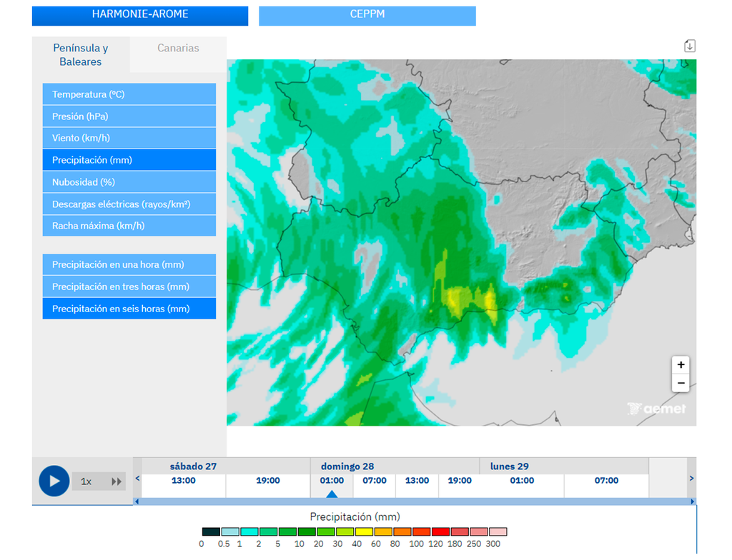Select Precipitación en tres horas
This screenshot has height=560, width=732.
pyautogui.click(x=129, y=286)
